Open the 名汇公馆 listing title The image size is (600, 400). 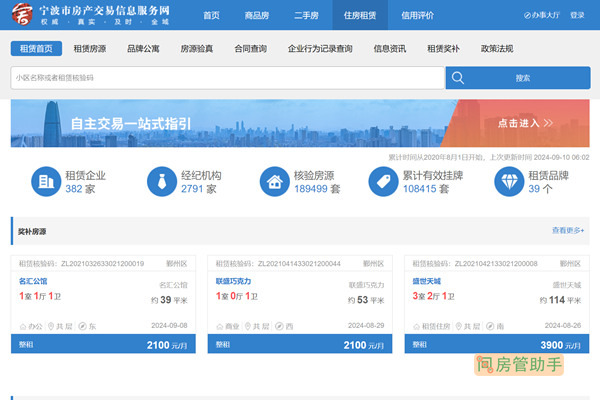pyautogui.click(x=33, y=281)
